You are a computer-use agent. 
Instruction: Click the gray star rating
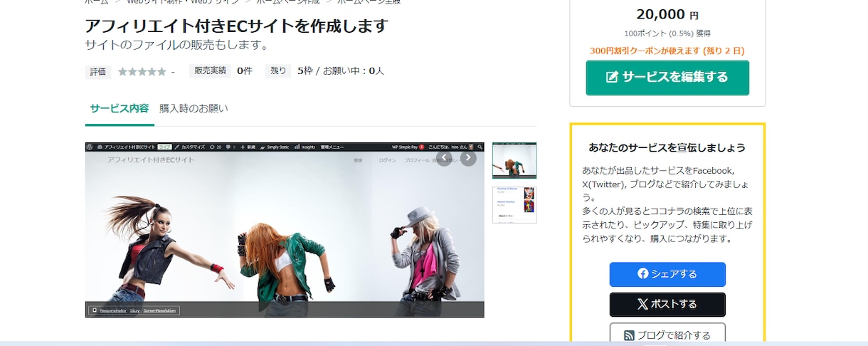[x=142, y=71]
